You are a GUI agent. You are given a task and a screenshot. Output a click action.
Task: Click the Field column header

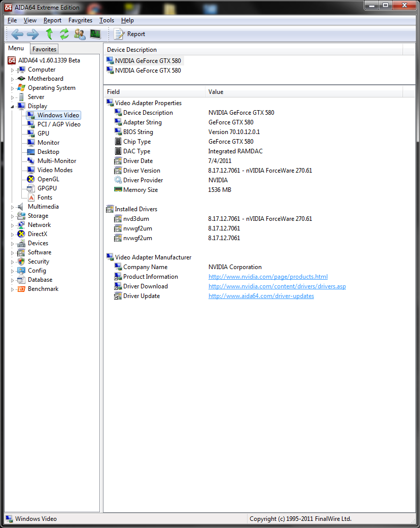coord(154,91)
